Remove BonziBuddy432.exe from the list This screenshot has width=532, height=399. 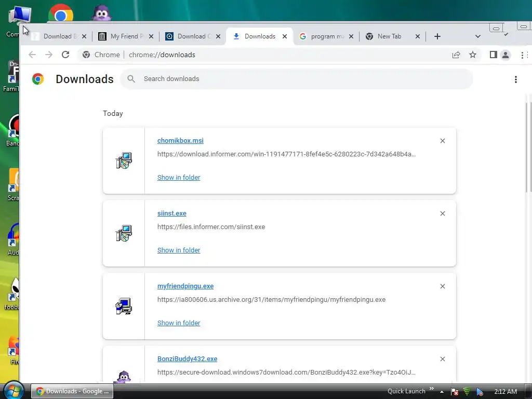(443, 359)
